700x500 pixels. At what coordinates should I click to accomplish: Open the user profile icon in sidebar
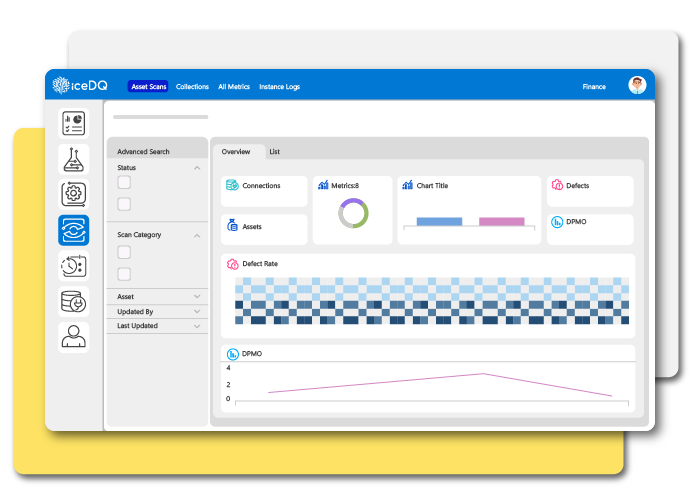(x=73, y=337)
